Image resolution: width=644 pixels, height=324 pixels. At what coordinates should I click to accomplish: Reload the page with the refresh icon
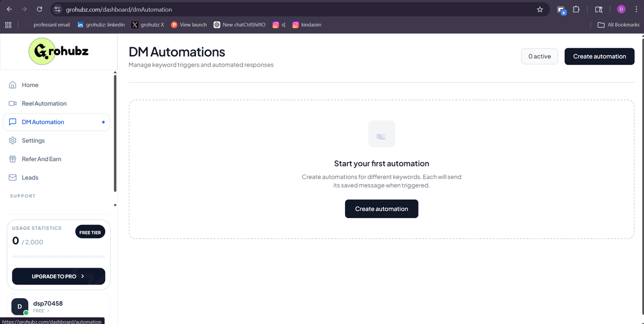39,9
